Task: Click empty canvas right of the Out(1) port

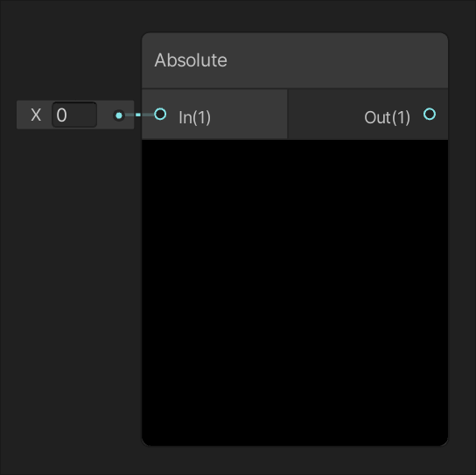Action: click(461, 115)
